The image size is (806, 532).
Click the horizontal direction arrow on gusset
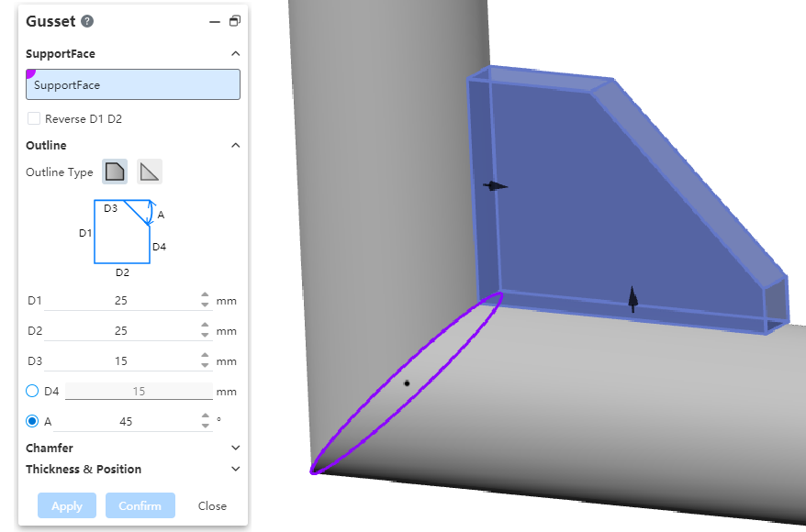click(x=495, y=186)
